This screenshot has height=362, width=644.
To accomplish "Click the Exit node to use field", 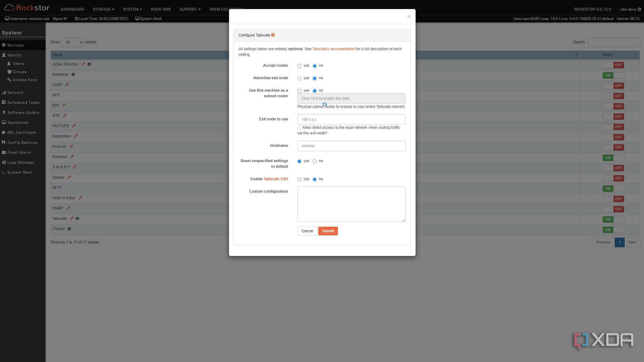I will click(351, 119).
